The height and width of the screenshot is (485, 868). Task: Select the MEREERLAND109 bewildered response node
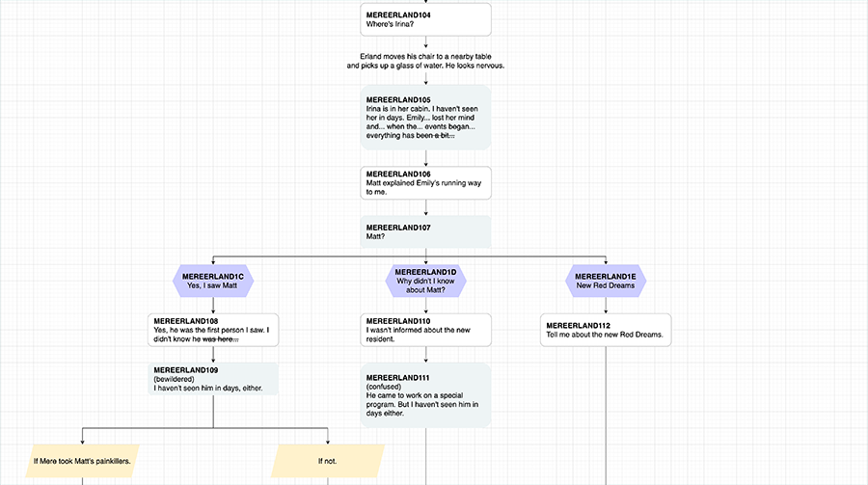pyautogui.click(x=213, y=379)
